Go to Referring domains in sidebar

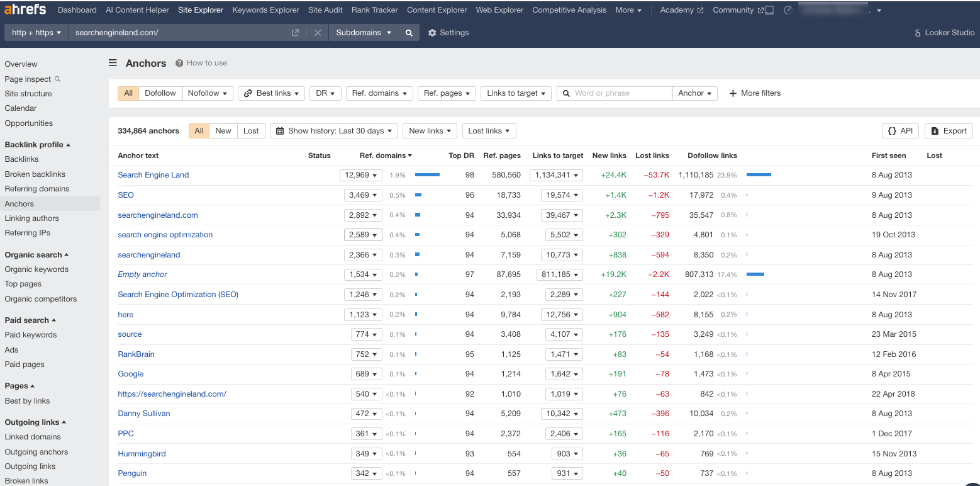pos(37,189)
